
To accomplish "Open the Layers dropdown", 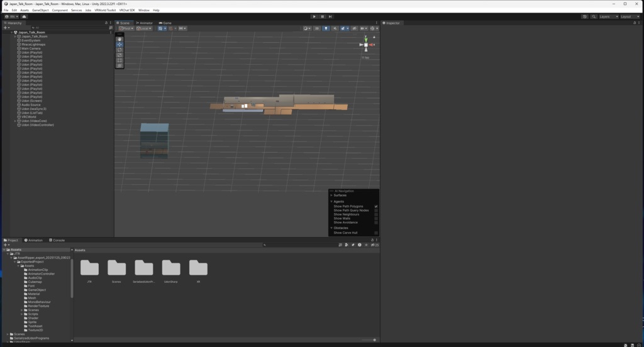I will click(x=609, y=17).
